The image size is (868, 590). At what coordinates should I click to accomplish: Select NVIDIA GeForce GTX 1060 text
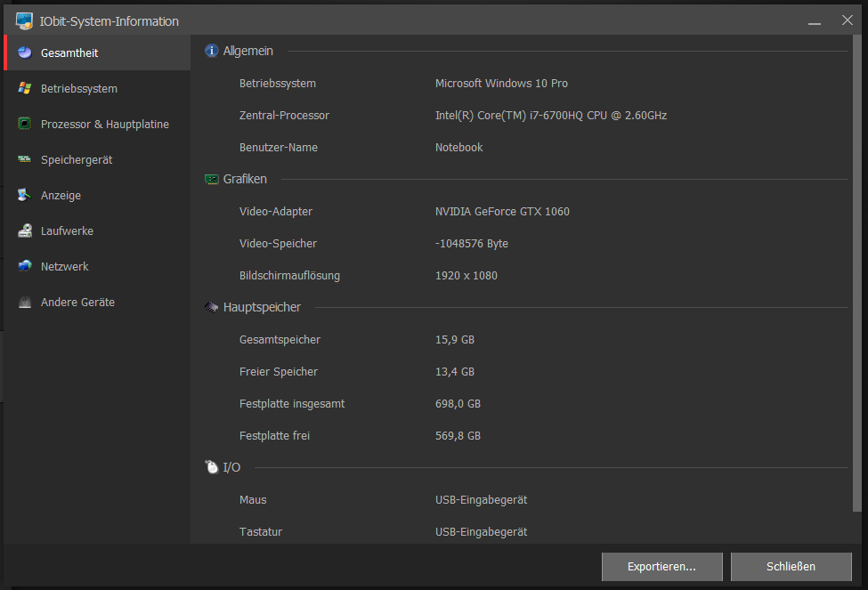pyautogui.click(x=502, y=212)
